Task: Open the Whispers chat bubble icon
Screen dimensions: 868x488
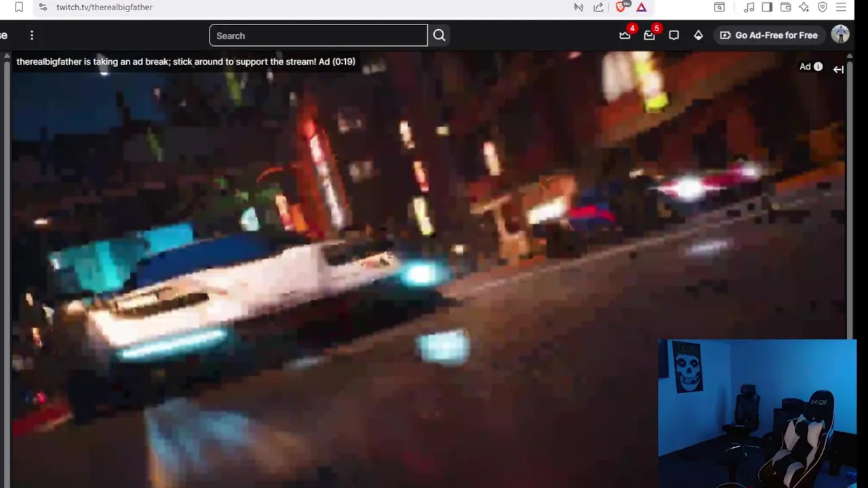Action: click(674, 35)
